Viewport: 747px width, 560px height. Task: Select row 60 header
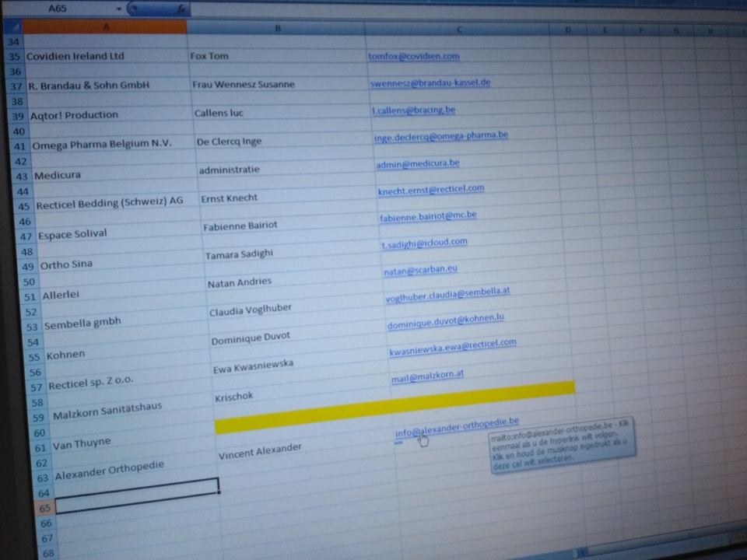(39, 433)
